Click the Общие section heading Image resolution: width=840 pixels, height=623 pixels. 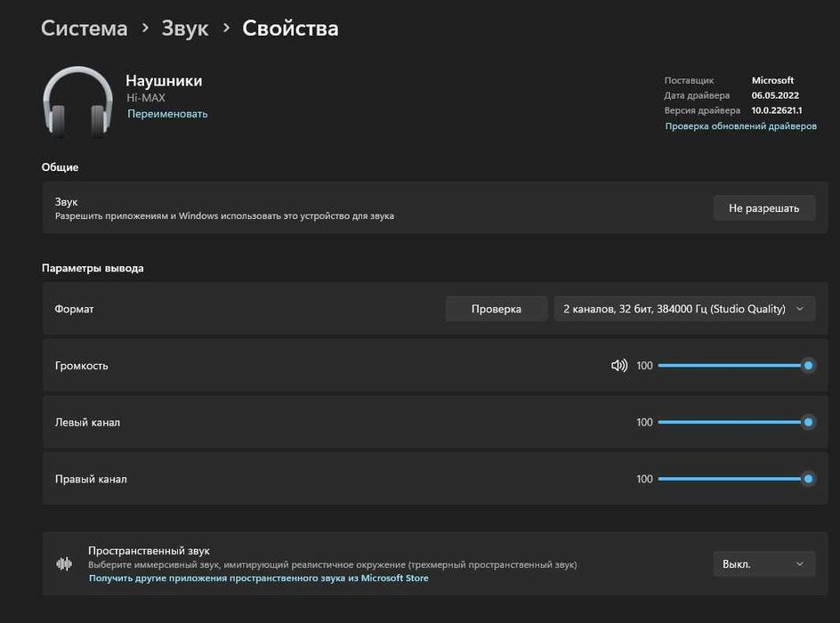tap(60, 167)
